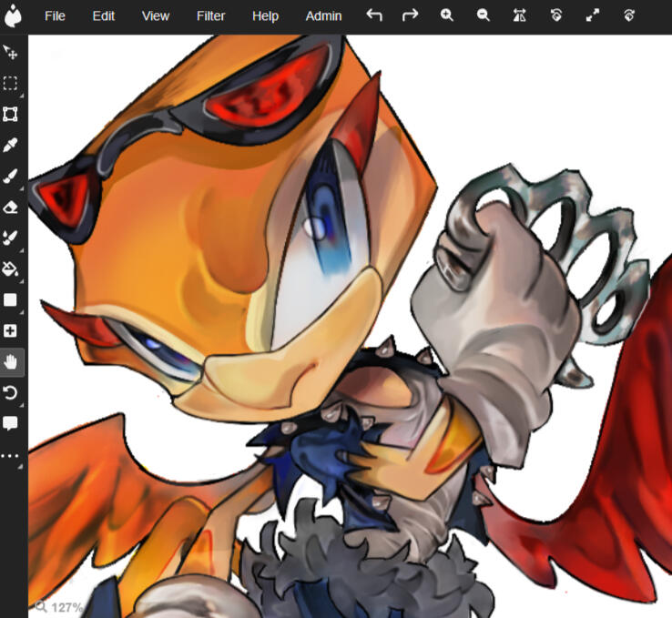Click the Rotate tool icon

click(11, 393)
